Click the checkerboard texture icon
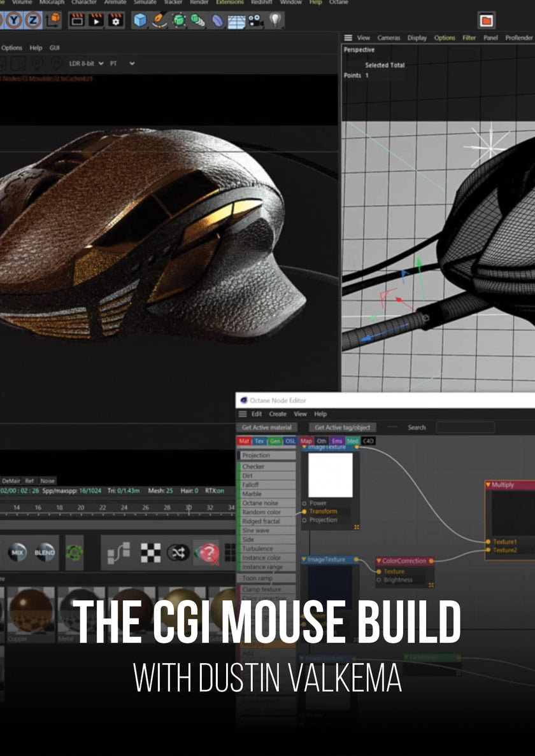Screen dimensions: 535x756 150,552
